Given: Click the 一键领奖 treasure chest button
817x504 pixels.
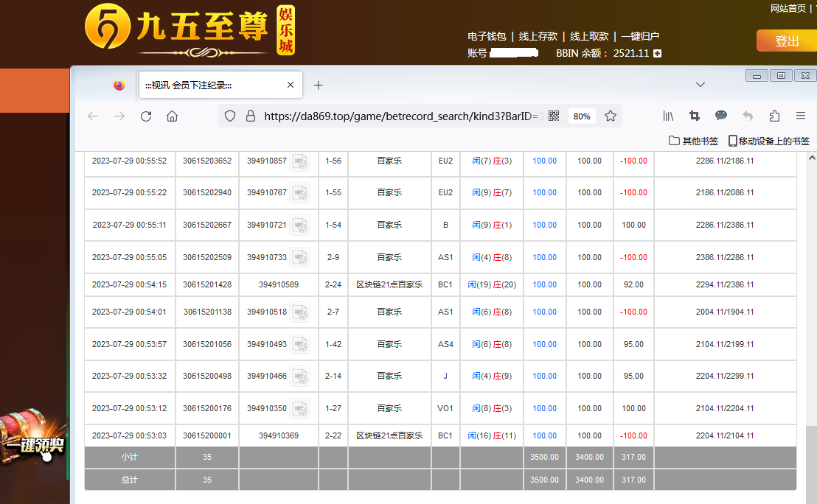Looking at the screenshot, I should click(x=34, y=438).
